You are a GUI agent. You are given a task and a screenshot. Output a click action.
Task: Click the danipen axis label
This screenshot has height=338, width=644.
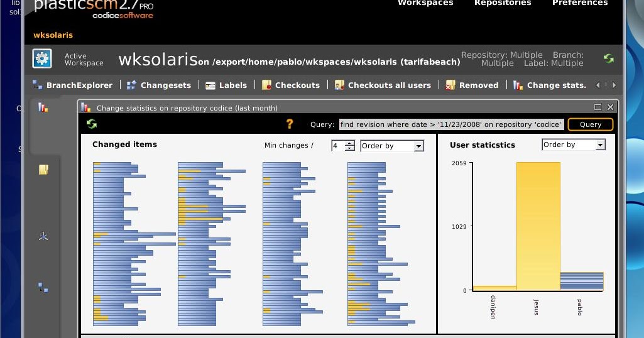click(x=493, y=307)
